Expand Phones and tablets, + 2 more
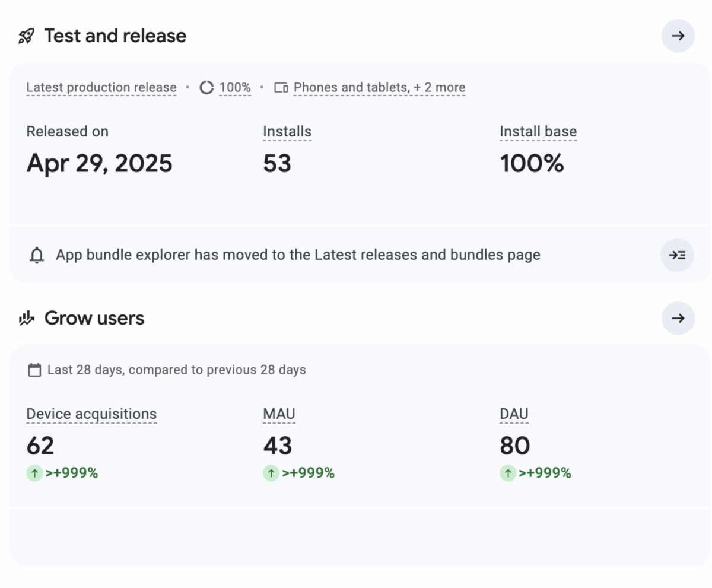This screenshot has height=588, width=712. 379,88
